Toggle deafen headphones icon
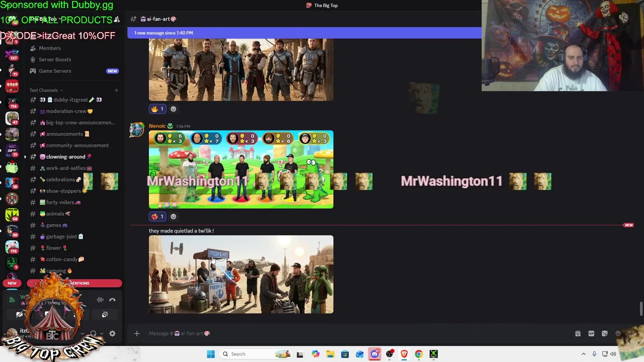Image resolution: width=644 pixels, height=362 pixels. [93, 334]
